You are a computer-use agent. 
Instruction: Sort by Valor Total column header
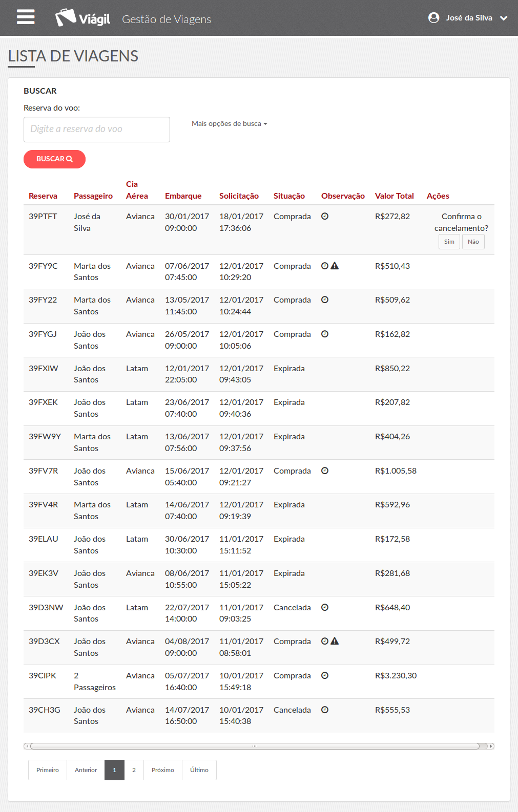tap(394, 196)
